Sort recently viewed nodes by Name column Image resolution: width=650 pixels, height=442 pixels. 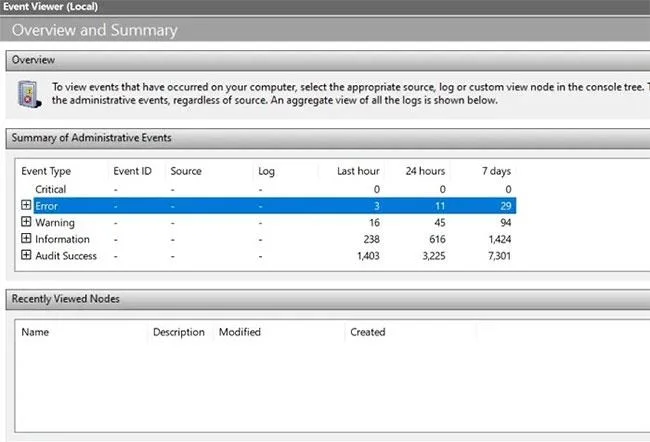coord(35,332)
